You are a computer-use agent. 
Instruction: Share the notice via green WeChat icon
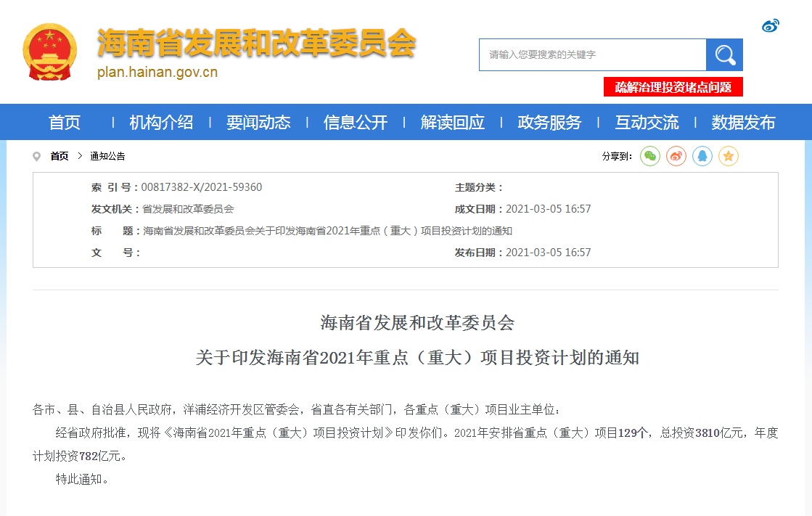tap(649, 156)
